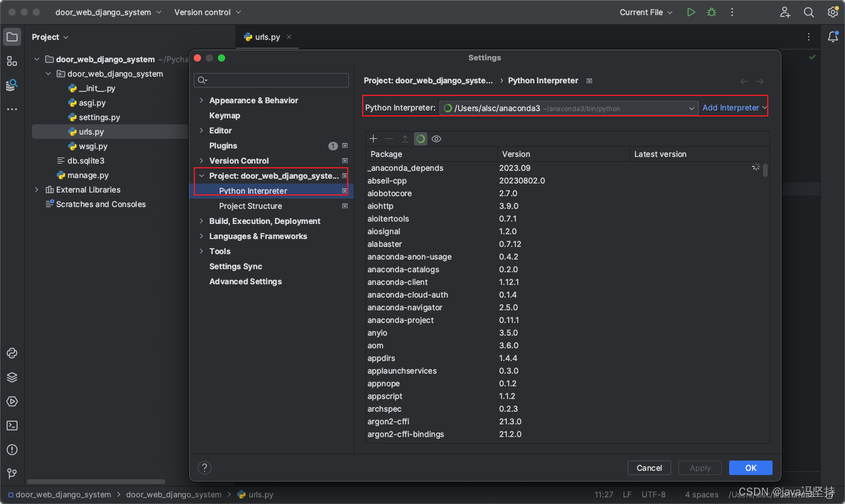Expand the Appearance & Behavior settings section
The image size is (845, 504).
202,100
